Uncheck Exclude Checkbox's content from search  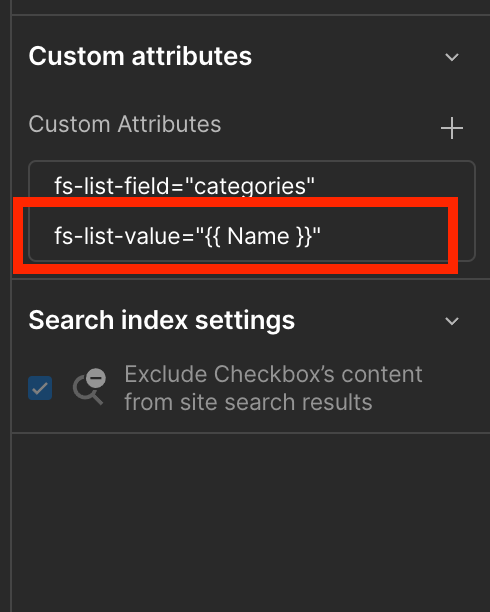coord(40,388)
